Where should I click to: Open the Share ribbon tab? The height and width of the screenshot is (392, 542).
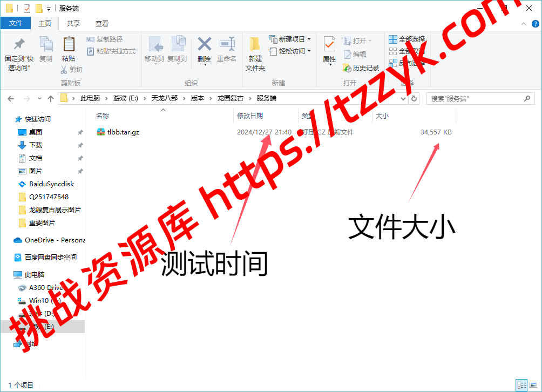(73, 23)
